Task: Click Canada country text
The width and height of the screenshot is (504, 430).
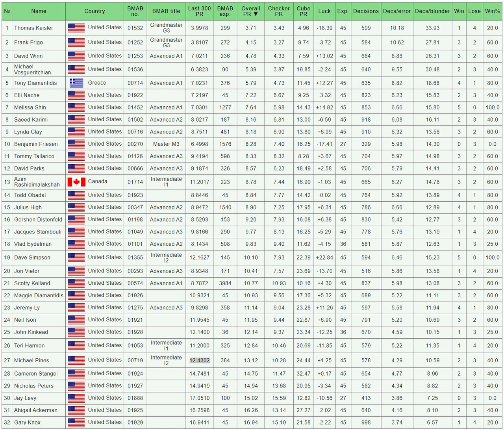Action: (98, 182)
